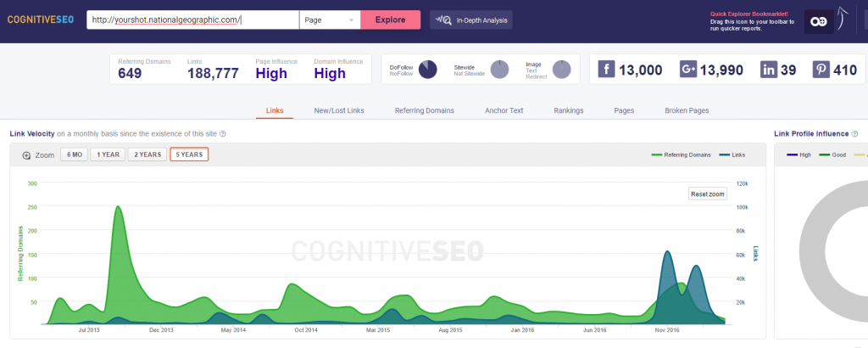Open the Referring Domains tab
Viewport: 868px width, 348px height.
click(425, 110)
